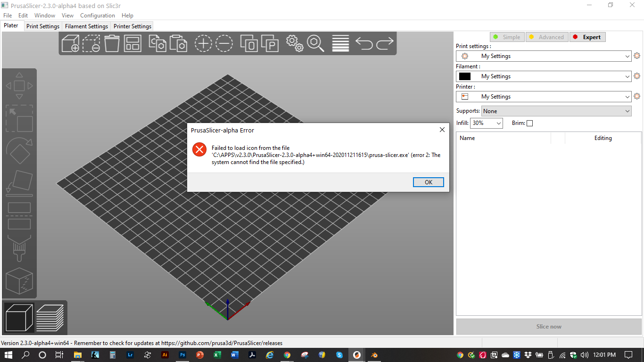Screen dimensions: 644x362
Task: Switch to Simple mode
Action: coord(507,37)
